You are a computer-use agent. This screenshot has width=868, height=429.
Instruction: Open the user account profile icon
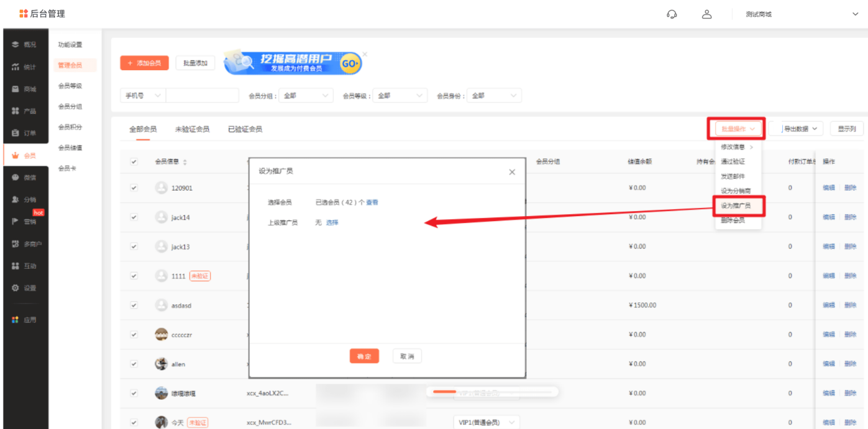(706, 14)
